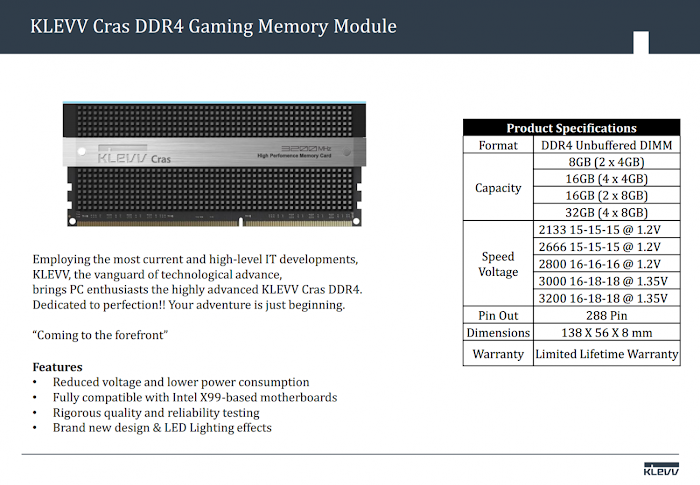
Task: Select the 8GB (2 x 4GB) cell
Action: (x=606, y=162)
